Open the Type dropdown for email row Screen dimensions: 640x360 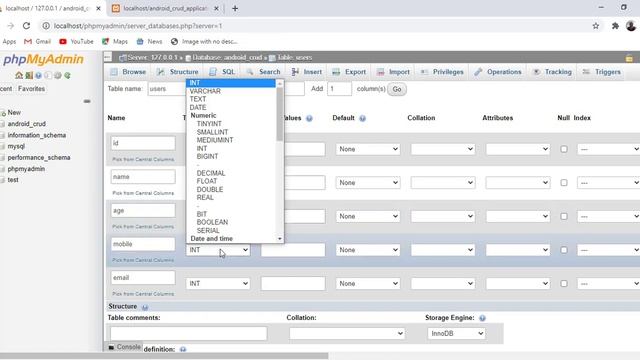pos(218,283)
